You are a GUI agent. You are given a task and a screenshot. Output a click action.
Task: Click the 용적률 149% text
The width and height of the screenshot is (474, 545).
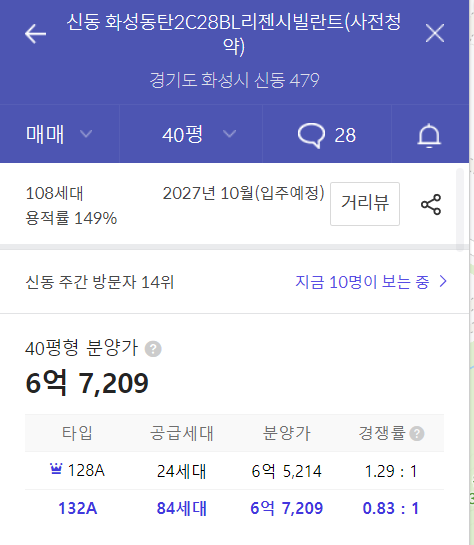coord(71,218)
